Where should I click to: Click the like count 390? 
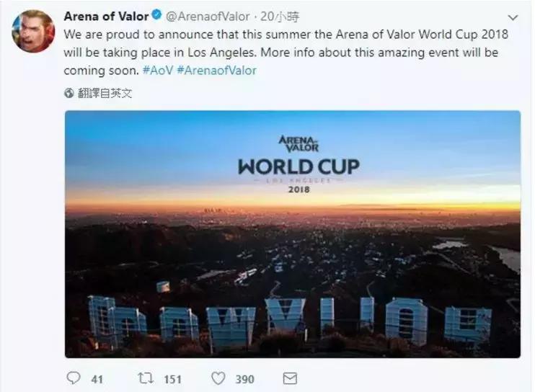[x=246, y=378]
